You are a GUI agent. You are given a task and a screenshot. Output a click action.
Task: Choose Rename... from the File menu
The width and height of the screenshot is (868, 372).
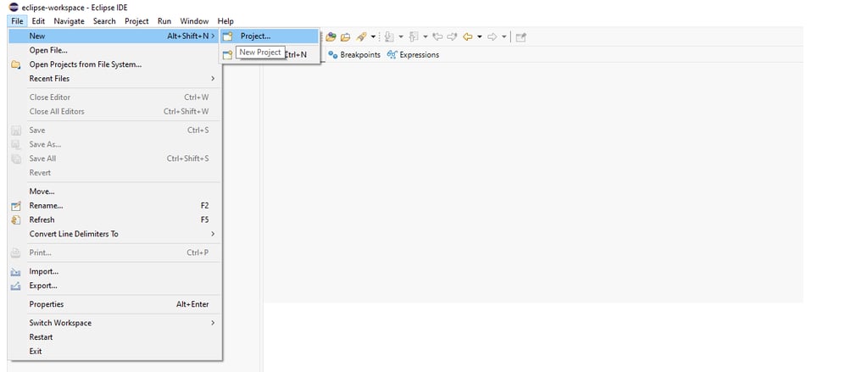(115, 205)
